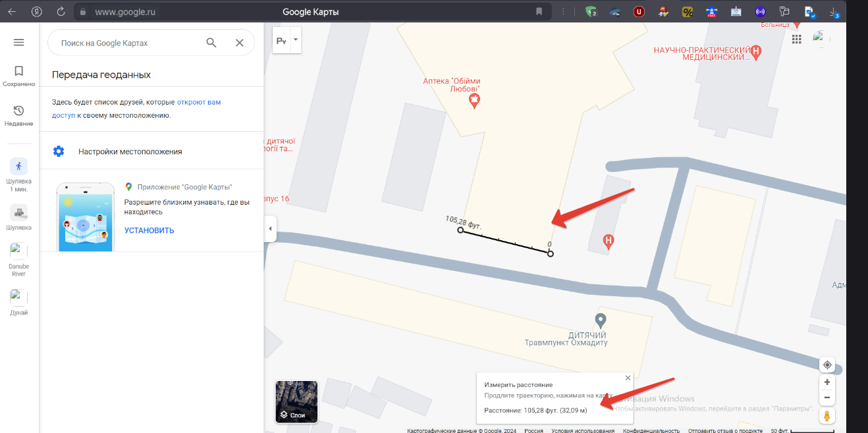868x433 pixels.
Task: Bookmark this page with the bookmark icon
Action: coord(539,12)
